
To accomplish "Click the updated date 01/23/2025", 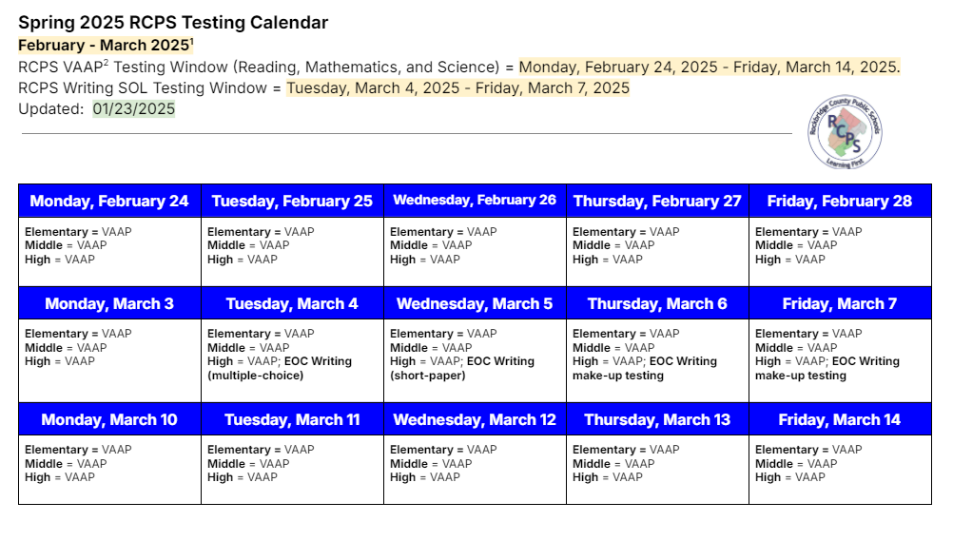I will click(x=134, y=108).
